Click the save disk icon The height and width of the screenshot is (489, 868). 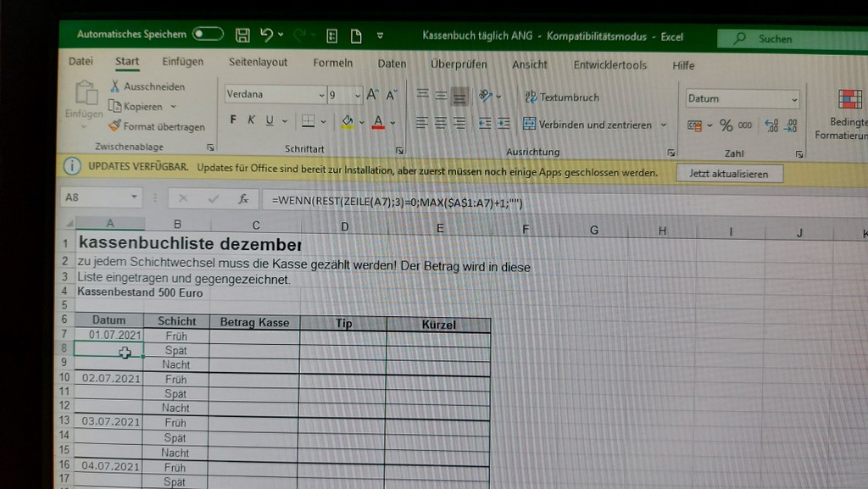tap(242, 36)
